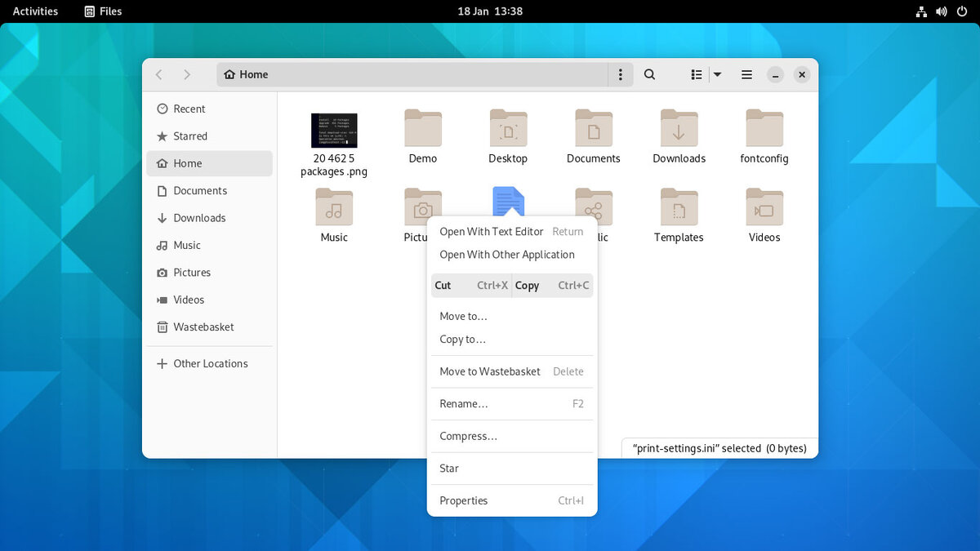Choose Open With Text Editor
This screenshot has width=980, height=551.
512,232
